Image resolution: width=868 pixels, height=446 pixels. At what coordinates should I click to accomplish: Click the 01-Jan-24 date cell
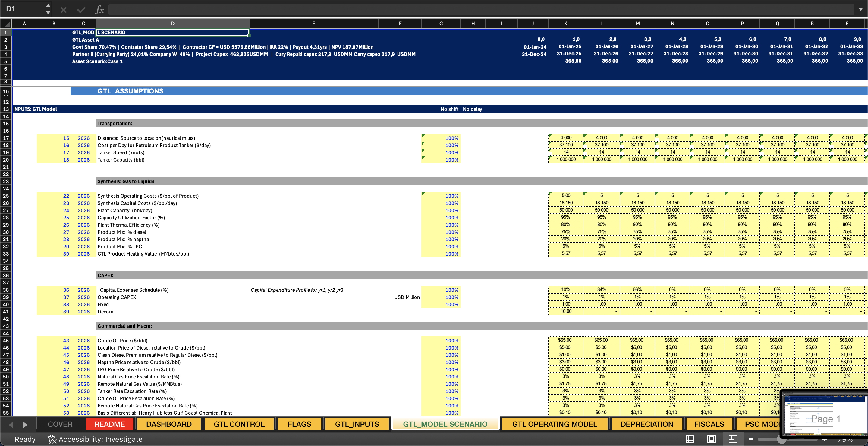(x=535, y=47)
